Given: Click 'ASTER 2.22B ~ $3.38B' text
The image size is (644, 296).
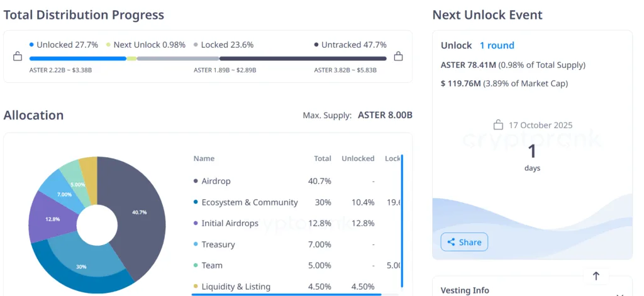Looking at the screenshot, I should coord(60,70).
